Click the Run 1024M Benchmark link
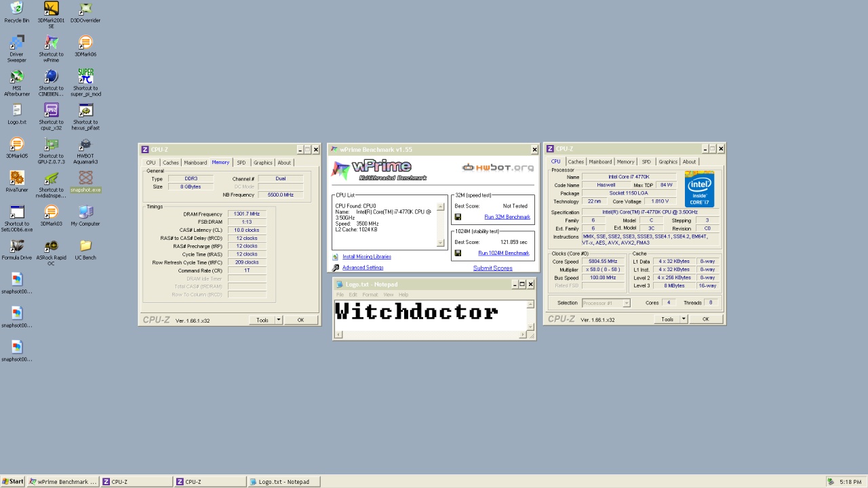This screenshot has width=868, height=488. (x=503, y=253)
